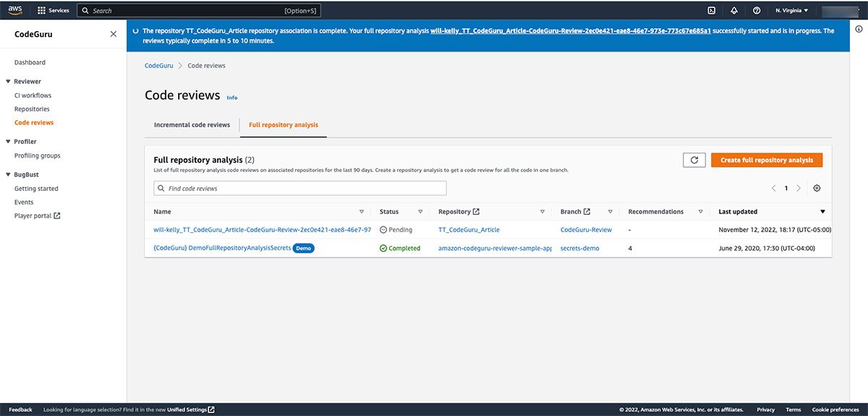Open the TT_CodeGuru_Article repository link

click(x=469, y=230)
